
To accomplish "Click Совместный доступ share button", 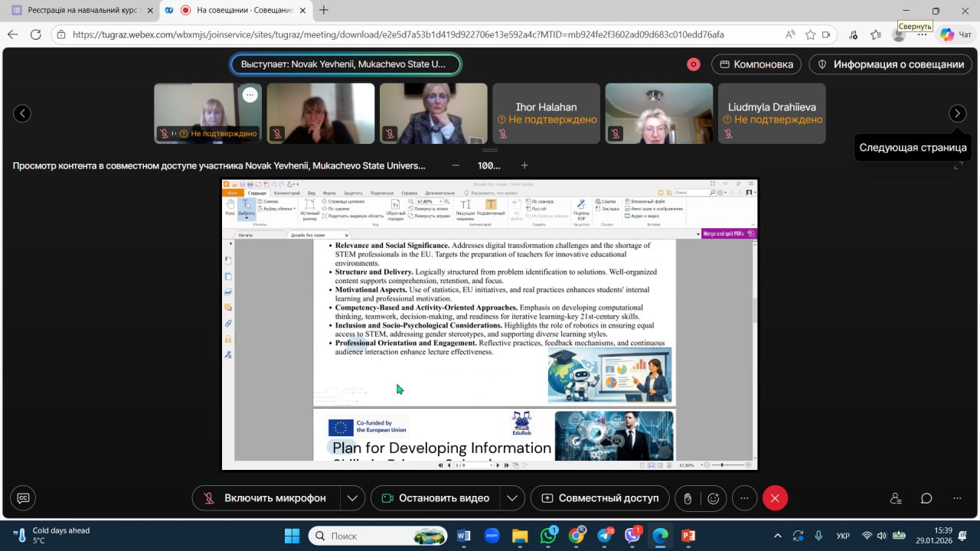I will 599,498.
